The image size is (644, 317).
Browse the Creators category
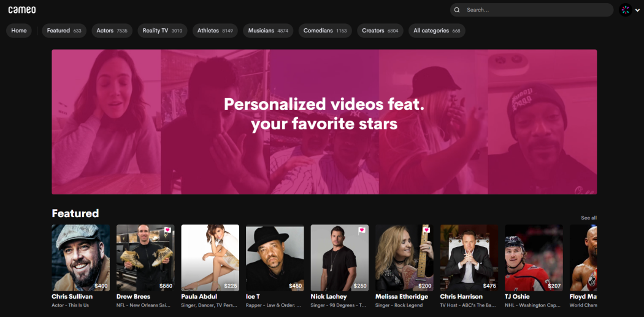pyautogui.click(x=380, y=31)
